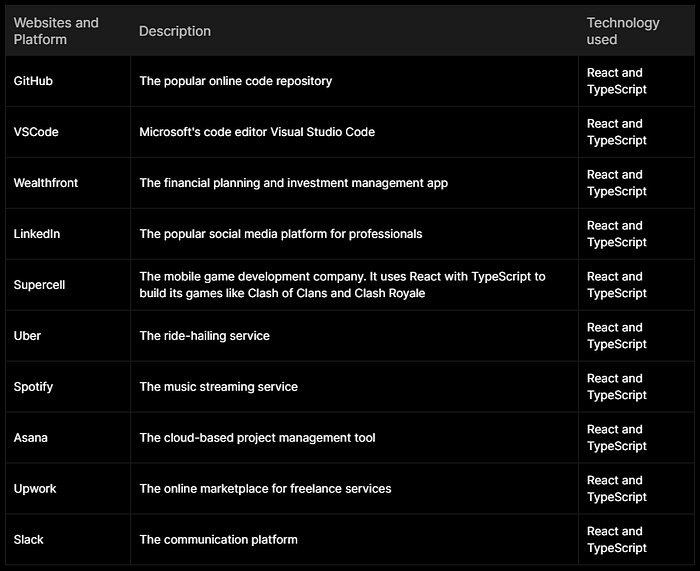
Task: Click the Upwork platform name
Action: point(35,489)
